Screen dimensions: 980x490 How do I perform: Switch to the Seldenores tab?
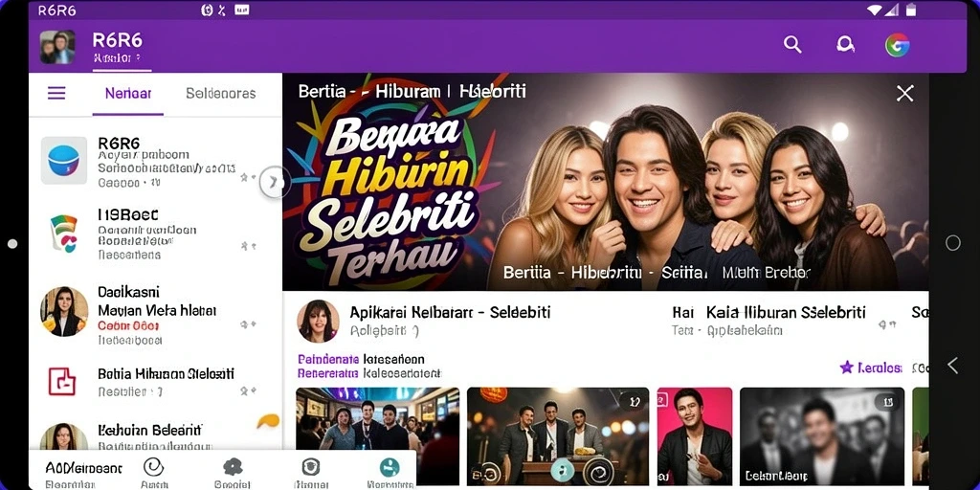coord(221,94)
